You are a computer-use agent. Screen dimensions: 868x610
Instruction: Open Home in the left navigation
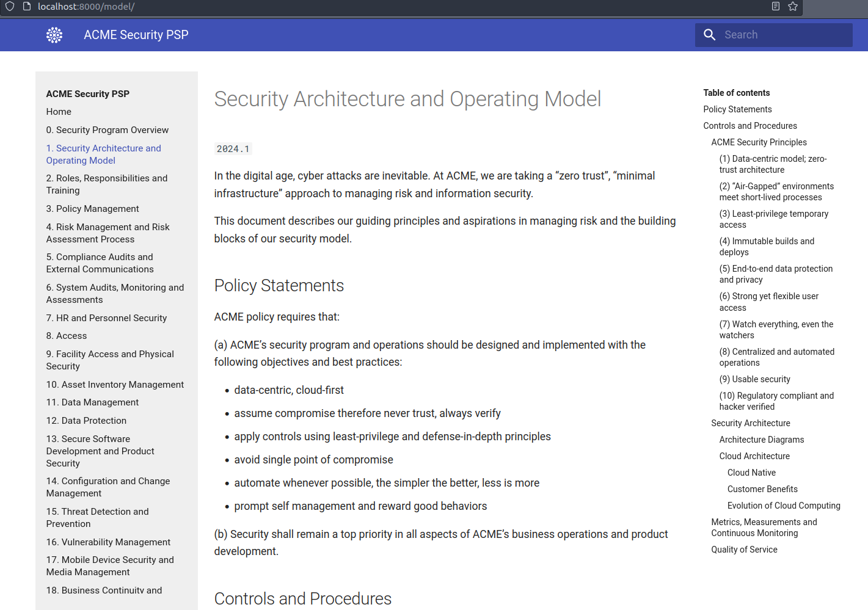[x=59, y=112]
